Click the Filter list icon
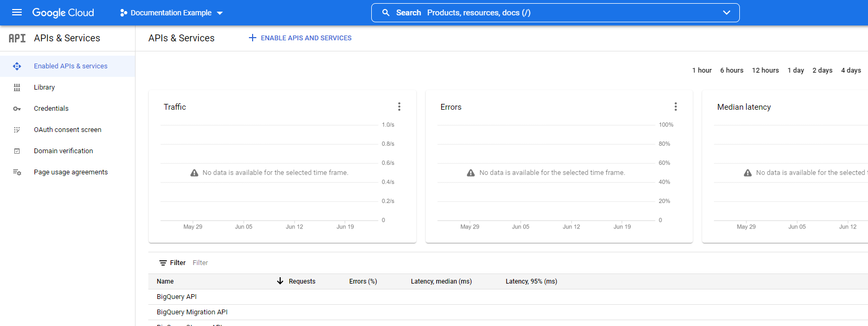Image resolution: width=868 pixels, height=326 pixels. coord(163,263)
